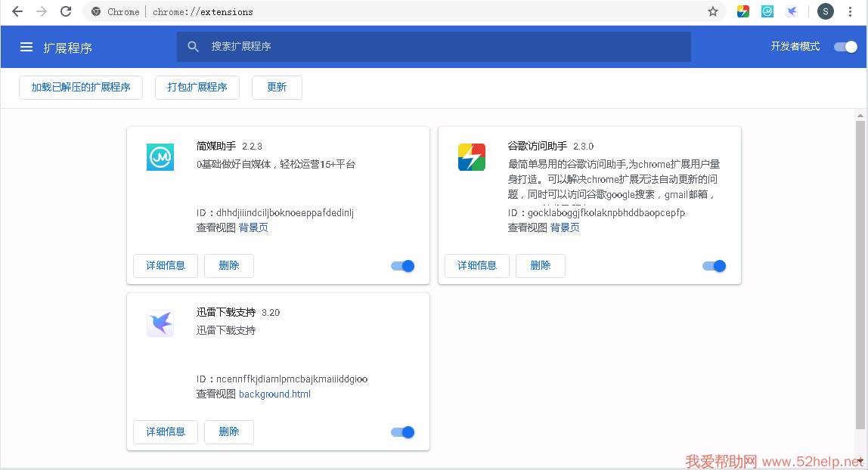
Task: Open the hamburger main menu
Action: tap(26, 47)
